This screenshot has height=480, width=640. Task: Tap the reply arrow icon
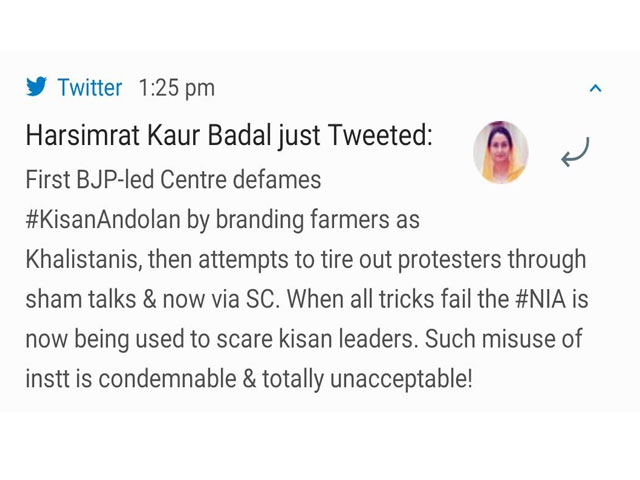[x=576, y=152]
